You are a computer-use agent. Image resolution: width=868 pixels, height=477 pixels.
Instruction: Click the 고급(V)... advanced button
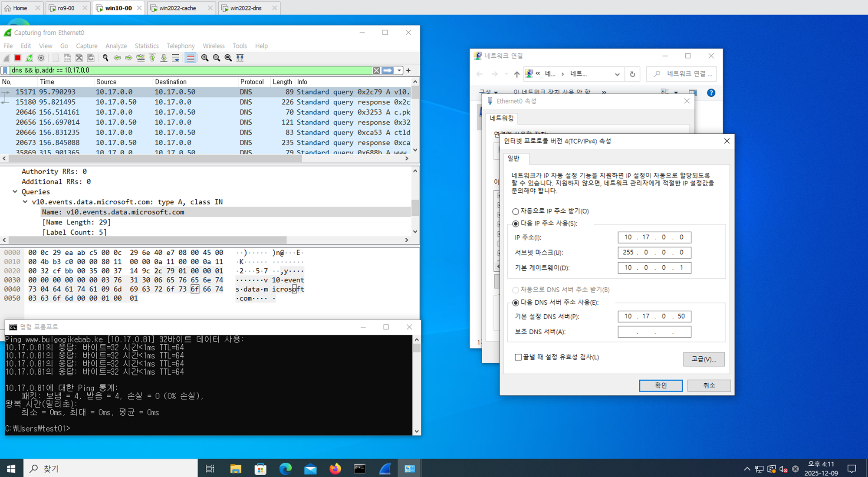click(704, 359)
